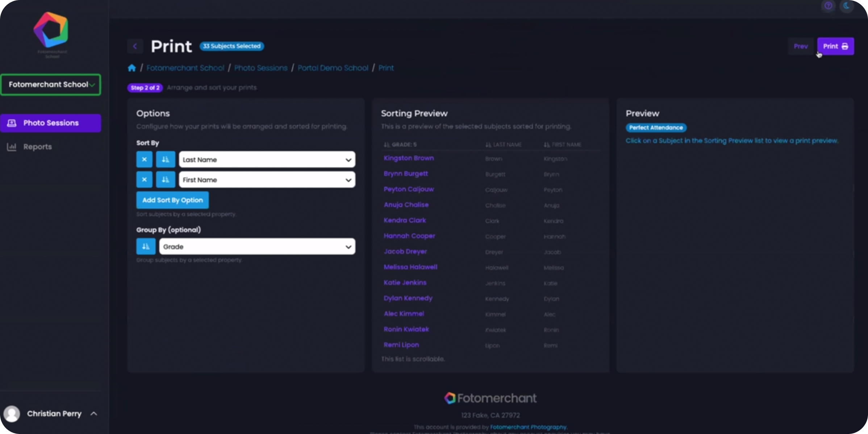Select Remi Lipon in sorting preview
The width and height of the screenshot is (868, 434).
coord(401,345)
